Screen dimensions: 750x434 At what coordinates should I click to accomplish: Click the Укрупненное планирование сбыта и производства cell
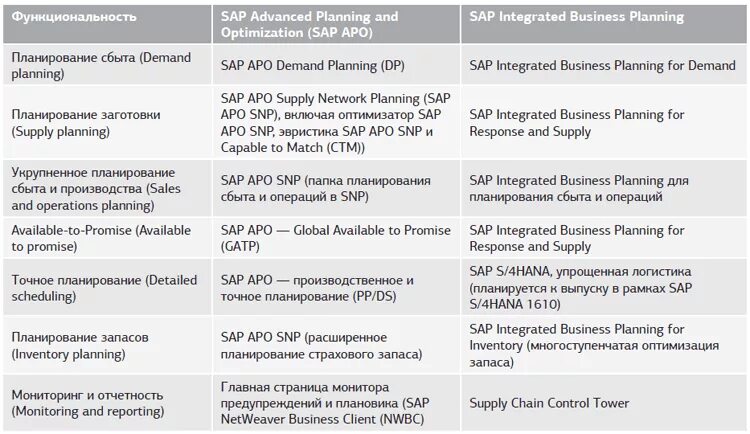point(107,189)
